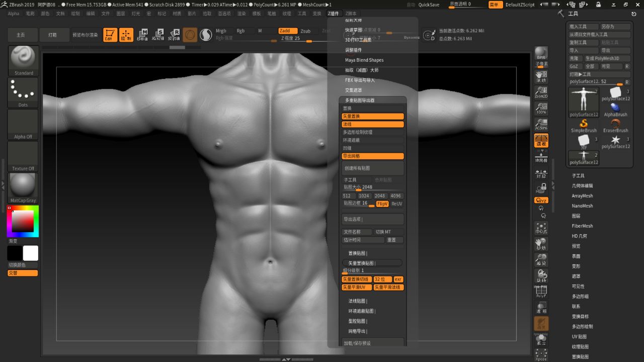Expand the SubTool (子工具) palette section
The width and height of the screenshot is (644, 362).
pos(578,176)
